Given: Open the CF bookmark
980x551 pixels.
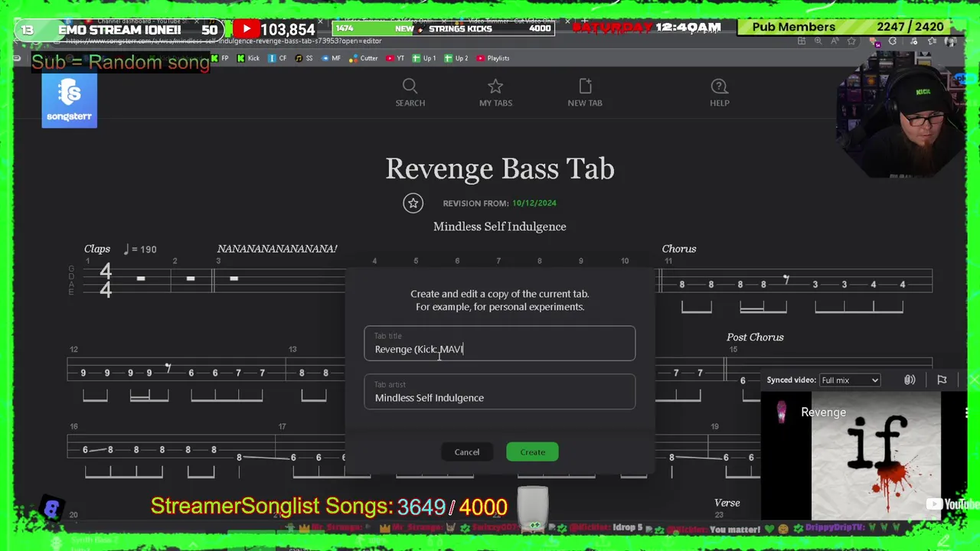Looking at the screenshot, I should pyautogui.click(x=278, y=58).
